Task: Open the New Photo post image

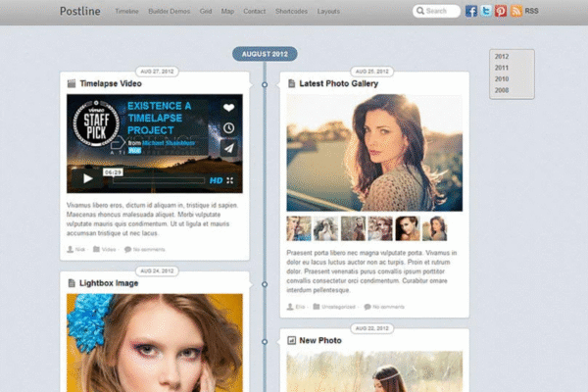Action: click(x=374, y=371)
